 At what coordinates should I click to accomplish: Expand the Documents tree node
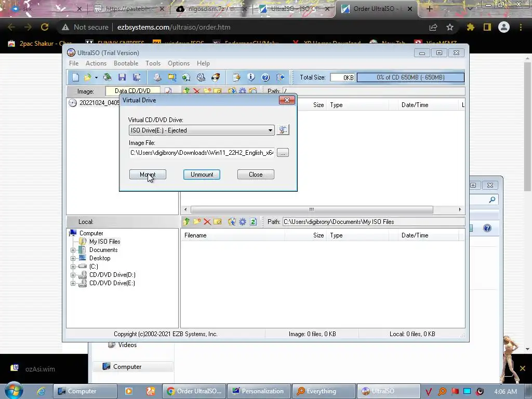pos(73,250)
